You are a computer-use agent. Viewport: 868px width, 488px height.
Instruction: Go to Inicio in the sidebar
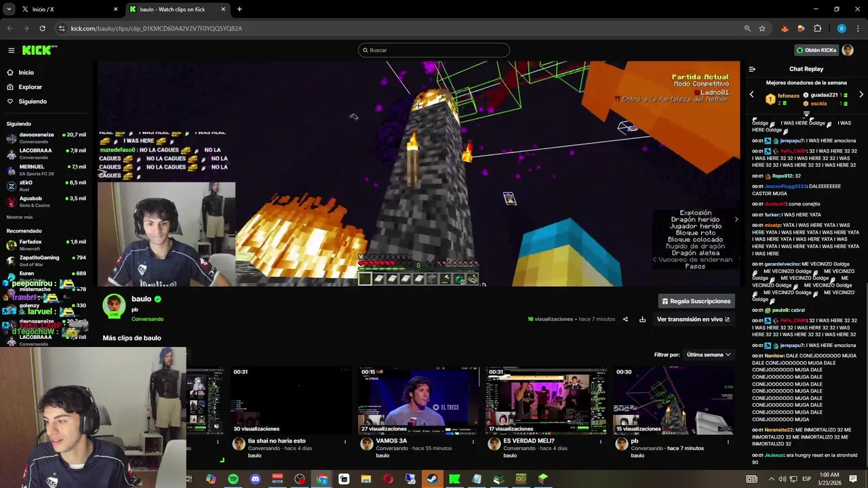(x=26, y=73)
